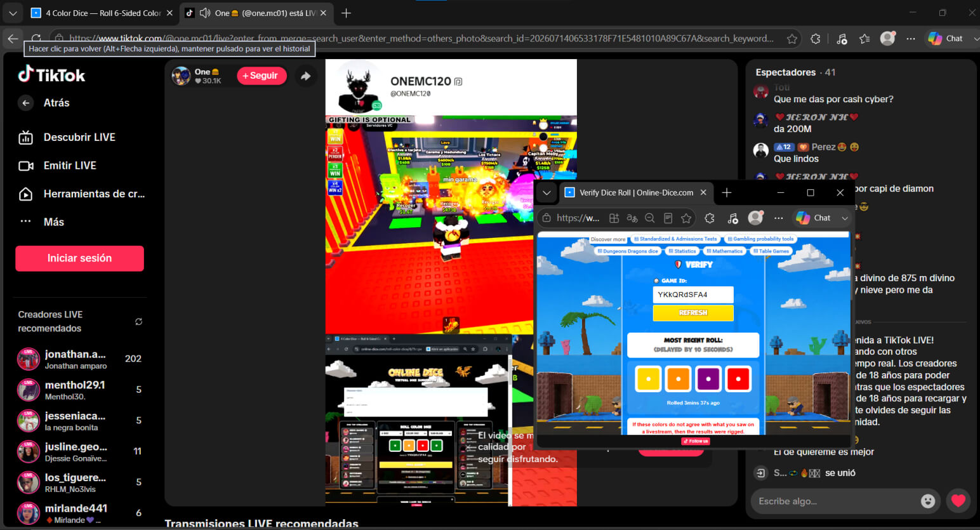Go back using the Atrás arrow

click(26, 103)
